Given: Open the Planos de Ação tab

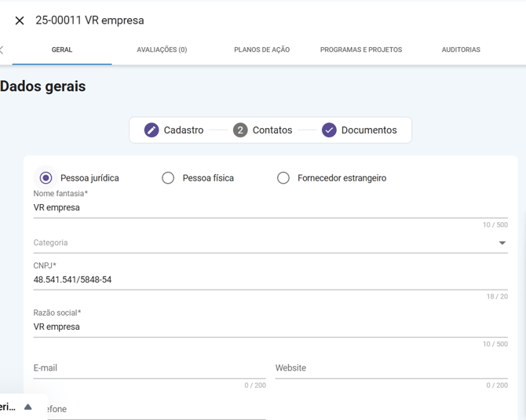Looking at the screenshot, I should pos(261,49).
